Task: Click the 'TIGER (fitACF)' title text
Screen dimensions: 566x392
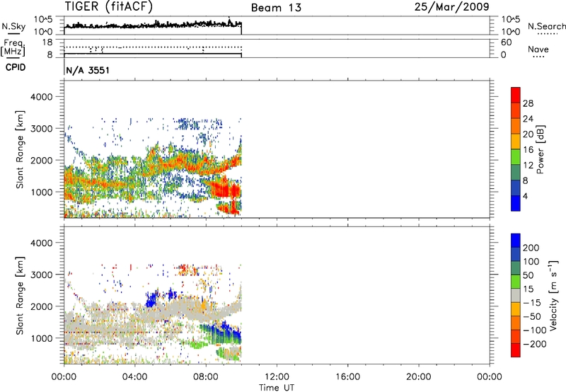Action: [109, 7]
